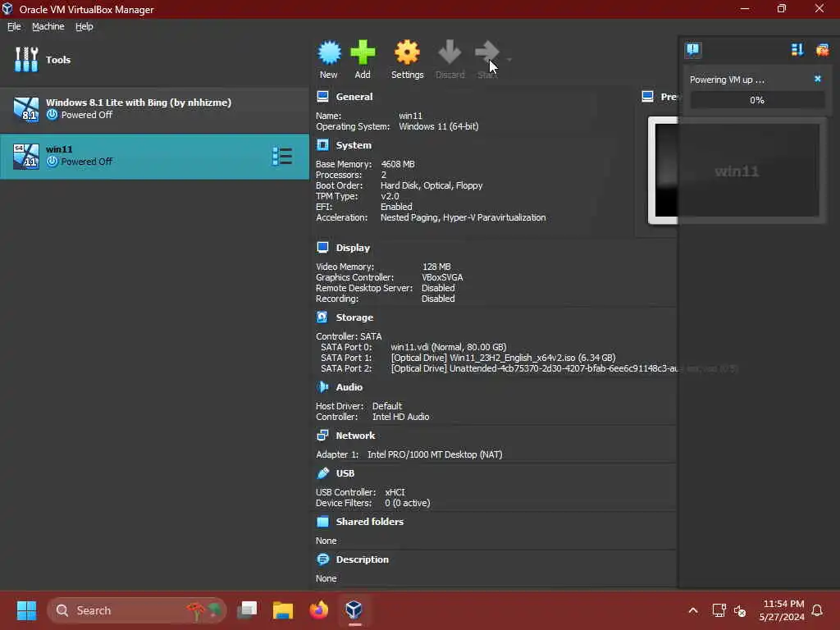Screen dimensions: 840x630
Task: Open the Start button dropdown arrow
Action: pos(509,59)
